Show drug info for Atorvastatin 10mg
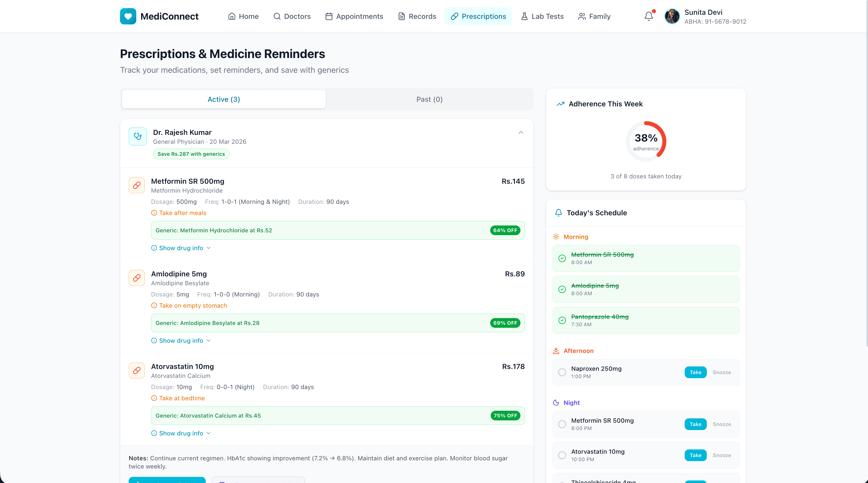This screenshot has width=868, height=483. click(181, 433)
